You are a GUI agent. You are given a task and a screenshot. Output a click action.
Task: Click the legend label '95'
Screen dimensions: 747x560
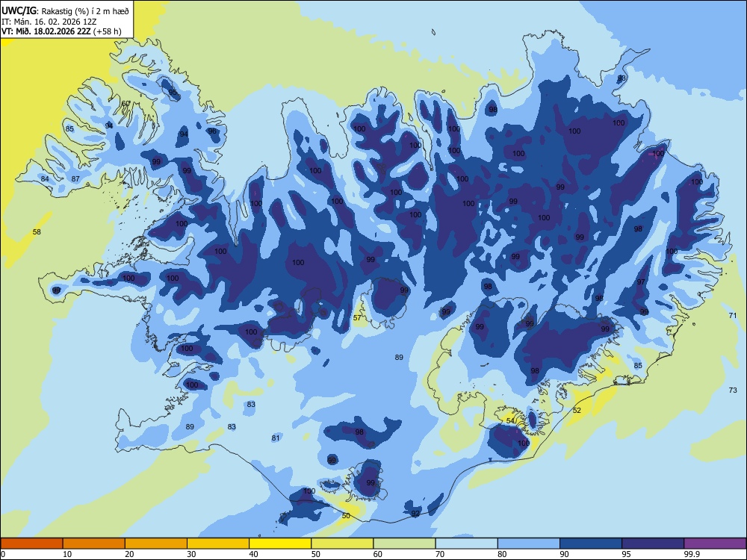click(x=626, y=554)
